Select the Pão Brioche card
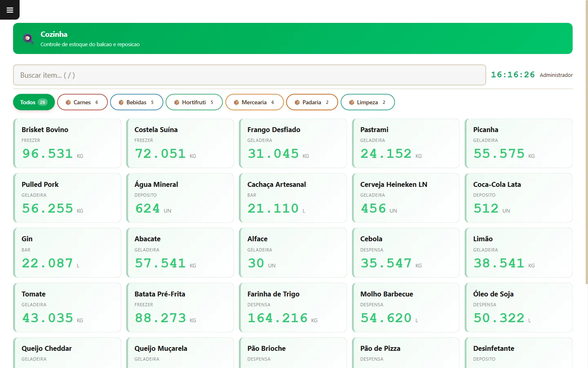588x368 pixels. [x=293, y=353]
